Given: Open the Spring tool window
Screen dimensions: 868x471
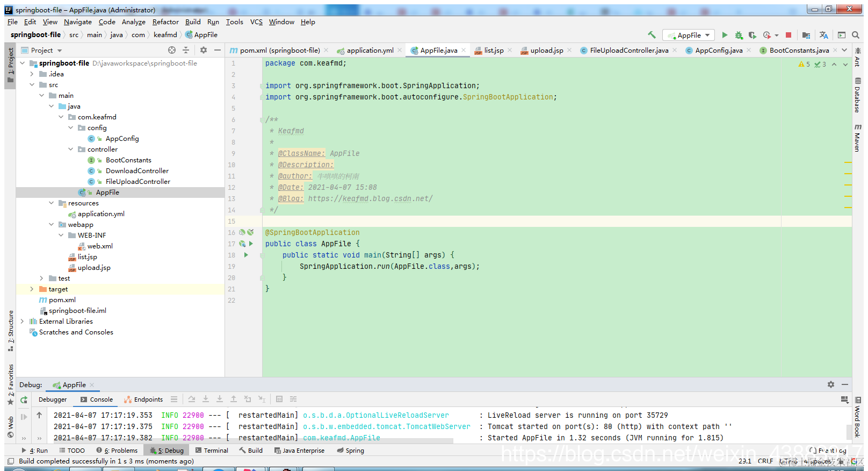Looking at the screenshot, I should click(350, 451).
